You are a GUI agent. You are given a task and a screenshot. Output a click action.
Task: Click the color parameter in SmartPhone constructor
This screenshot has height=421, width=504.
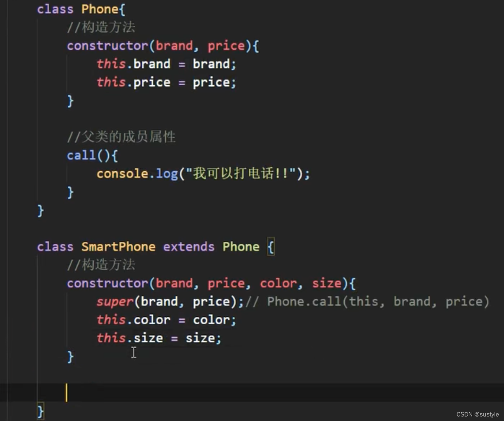[x=278, y=283]
